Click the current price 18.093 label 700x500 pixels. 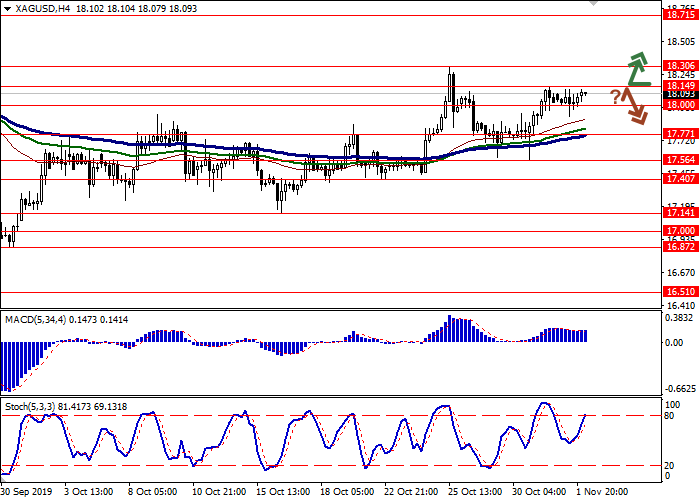pyautogui.click(x=680, y=94)
